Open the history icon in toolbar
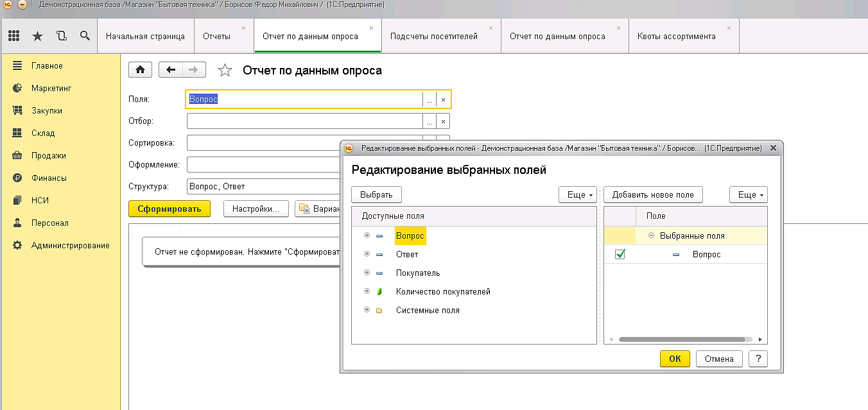Image resolution: width=868 pixels, height=410 pixels. pos(61,36)
